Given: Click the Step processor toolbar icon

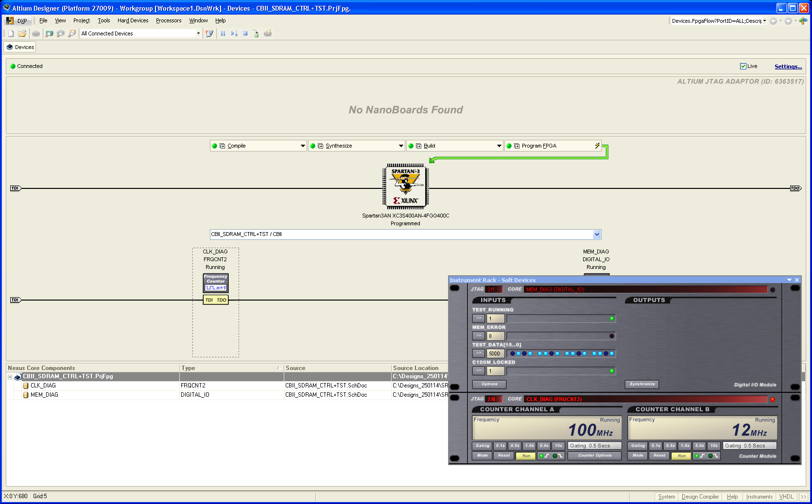Looking at the screenshot, I should 234,34.
